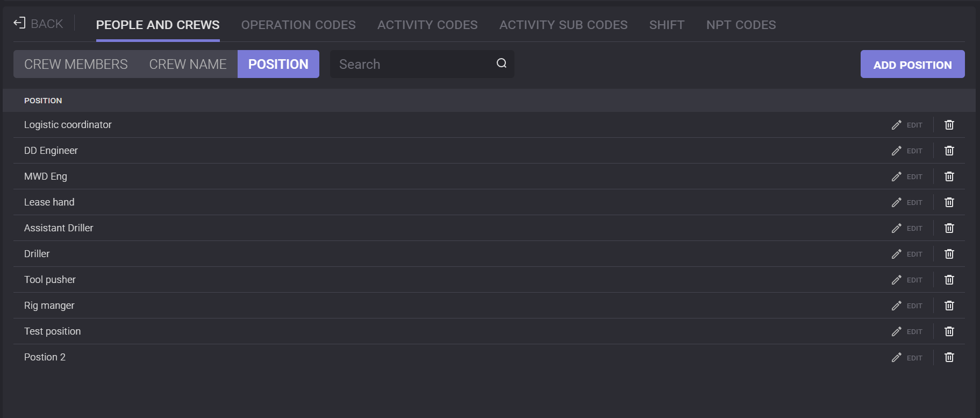Click the search magnifier icon
The height and width of the screenshot is (418, 980).
click(501, 63)
